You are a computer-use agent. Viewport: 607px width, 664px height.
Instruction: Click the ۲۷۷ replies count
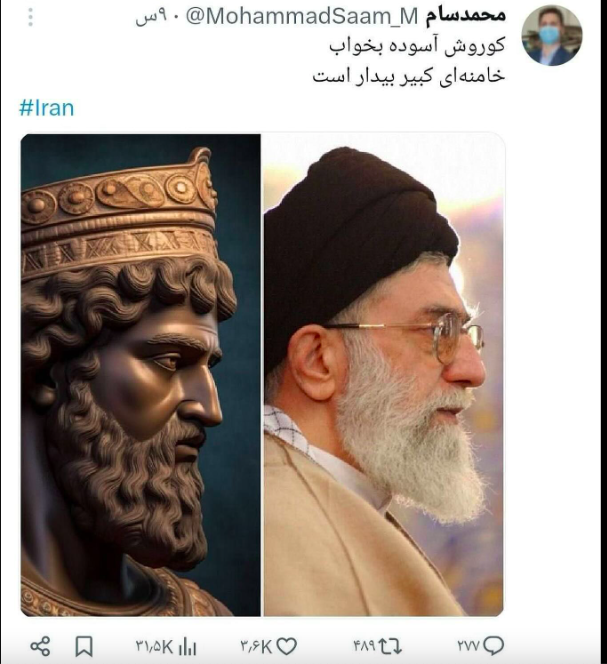pos(469,646)
